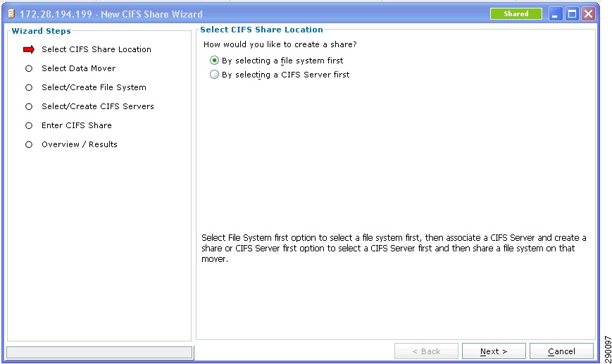This screenshot has width=612, height=364.
Task: Click the progress bar under Wizard Steps
Action: 99,352
